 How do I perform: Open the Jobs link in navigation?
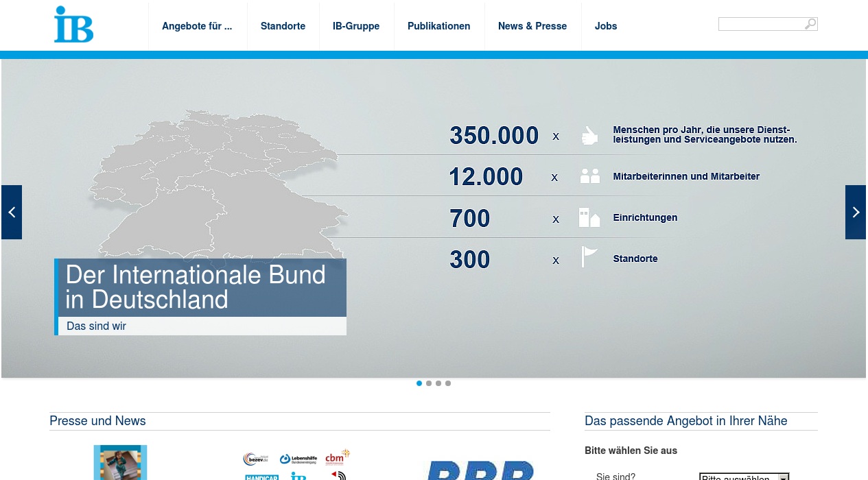tap(606, 26)
